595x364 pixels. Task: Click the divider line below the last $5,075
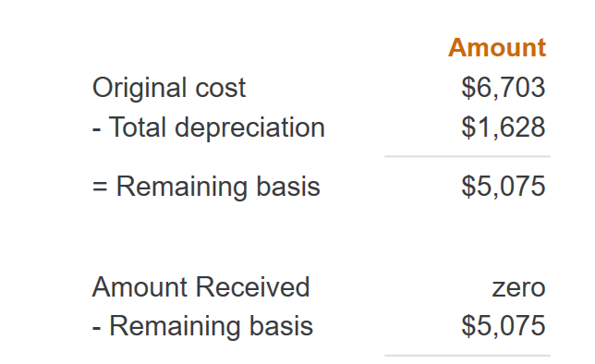pos(467,356)
